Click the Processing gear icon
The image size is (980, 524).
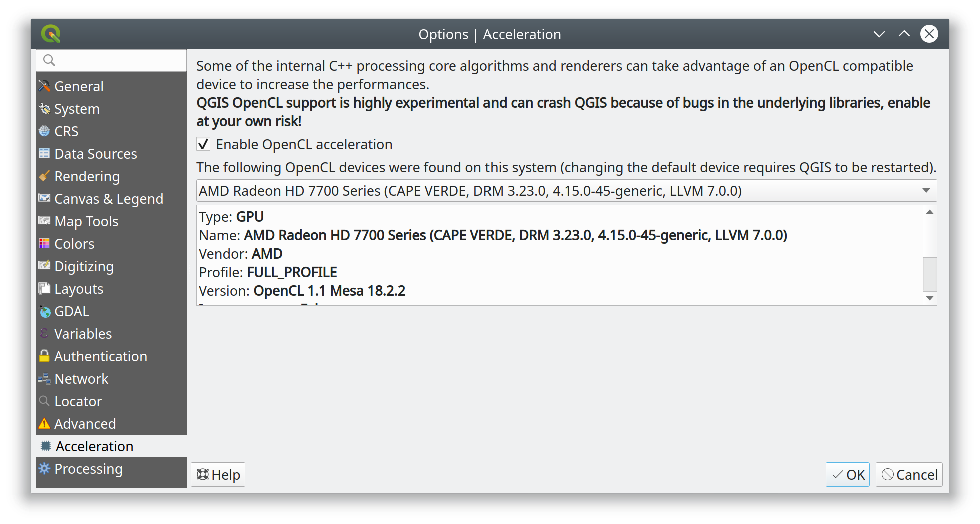point(44,468)
